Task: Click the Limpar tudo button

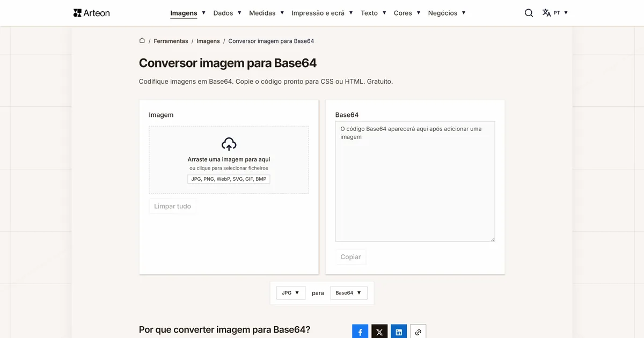Action: pos(173,206)
